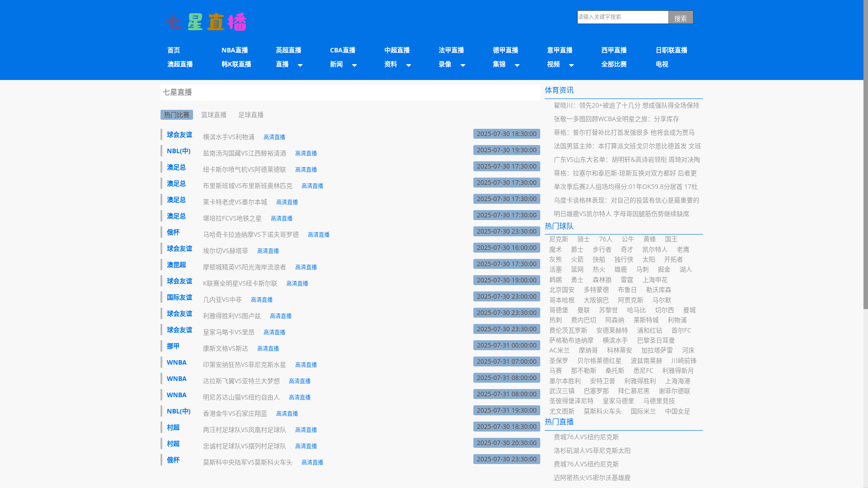The width and height of the screenshot is (868, 488).
Task: Click the keyword search input field
Action: (x=623, y=17)
